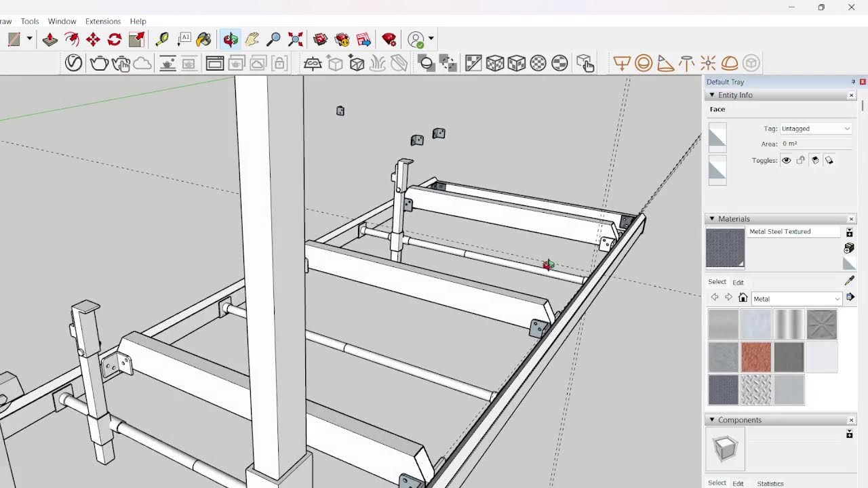Toggle receive shadows in Entity Info
Screen dimensions: 868x488
815,161
